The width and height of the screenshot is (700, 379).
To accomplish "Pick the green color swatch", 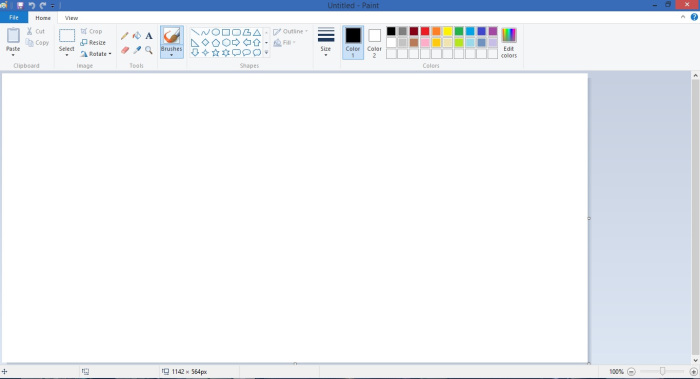I will (x=459, y=31).
